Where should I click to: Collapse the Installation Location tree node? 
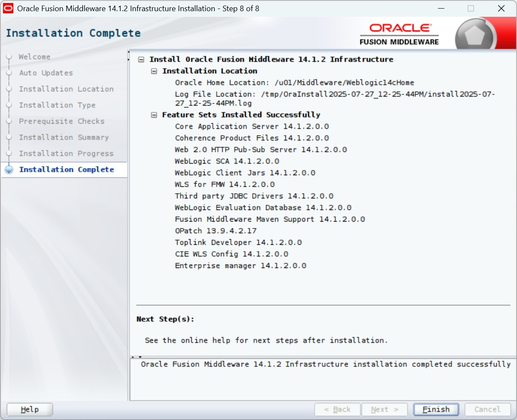[x=154, y=71]
